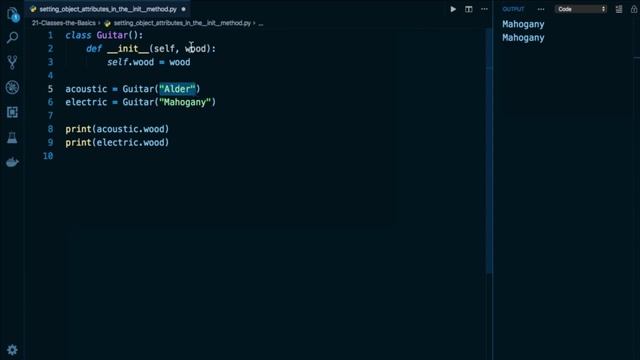
Task: Select the setting_object_attributes_in_the_init_method.py editor tab
Action: click(x=108, y=9)
